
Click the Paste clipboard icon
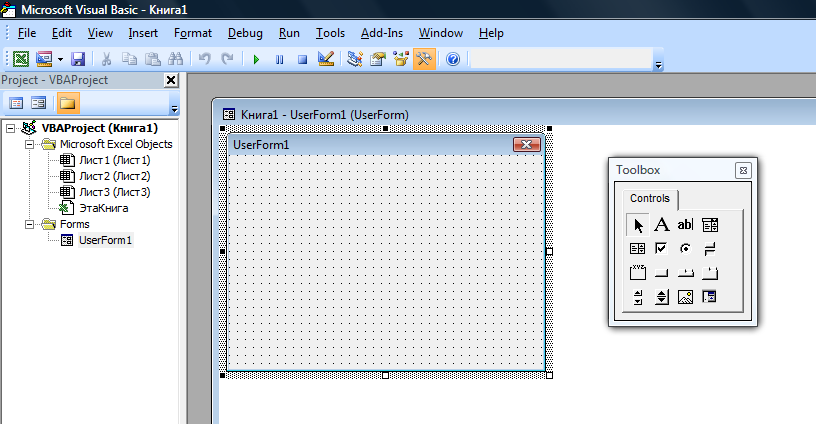(152, 59)
